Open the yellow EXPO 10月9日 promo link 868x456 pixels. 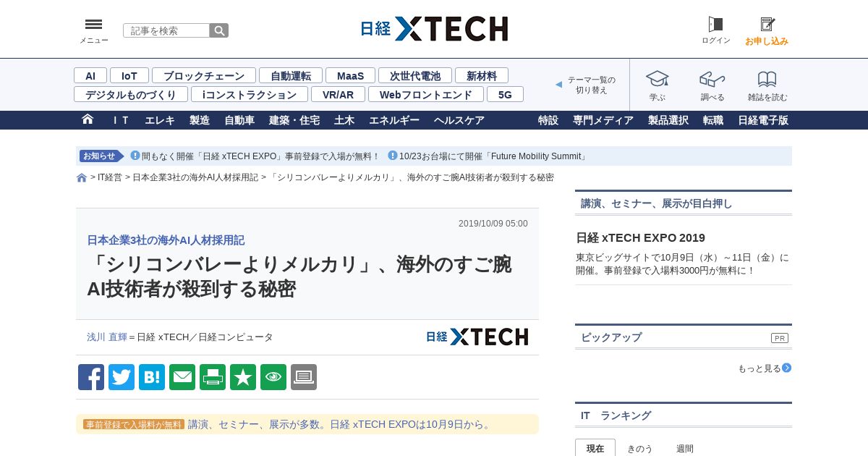point(341,424)
